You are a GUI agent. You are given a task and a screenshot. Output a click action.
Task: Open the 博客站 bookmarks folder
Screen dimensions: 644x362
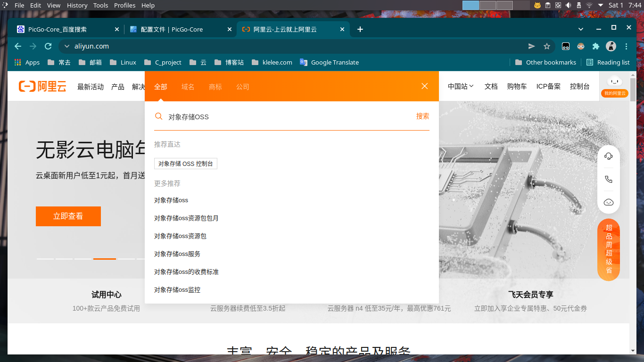click(229, 62)
